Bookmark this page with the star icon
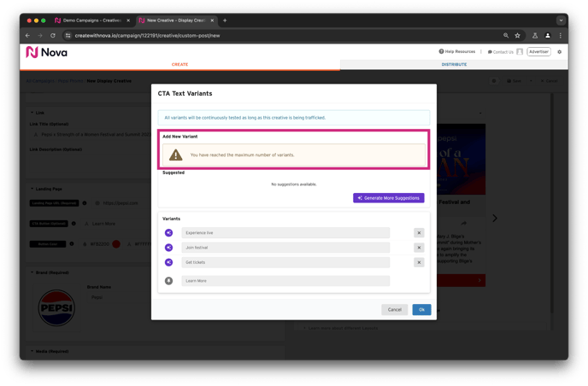Image resolution: width=588 pixels, height=386 pixels. coord(517,36)
